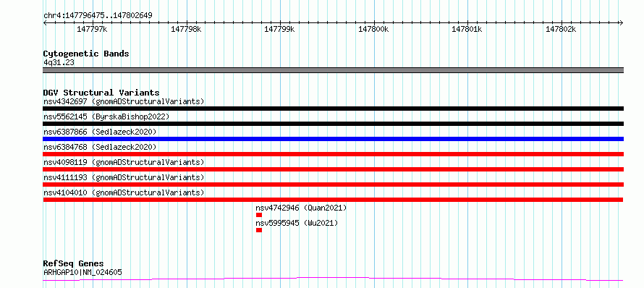Click the 147798k ruler label

coord(187,30)
